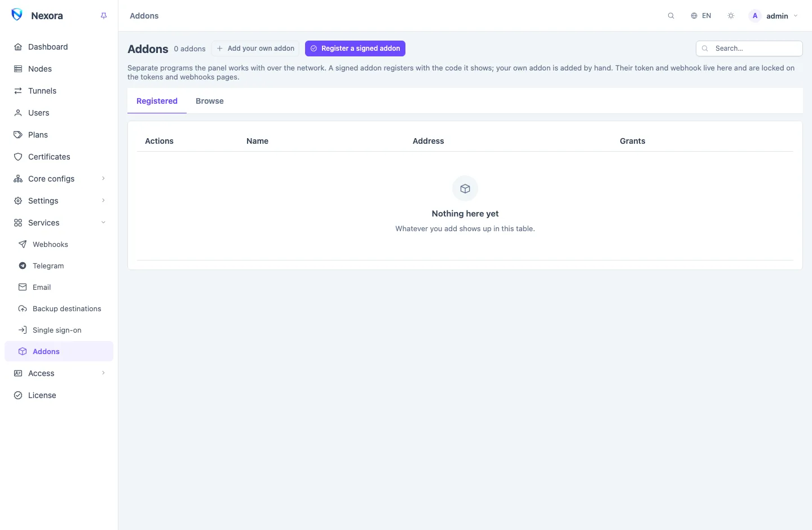Viewport: 812px width, 530px height.
Task: Expand the Access submenu chevron
Action: [x=103, y=373]
